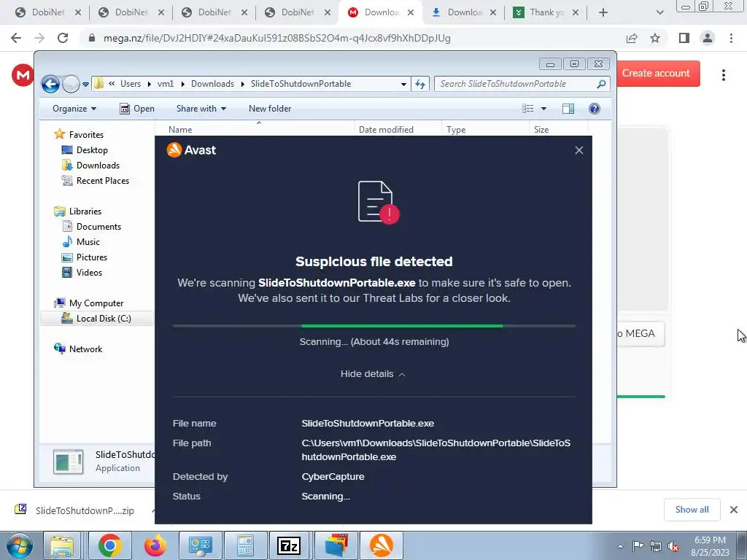747x560 pixels.
Task: Open Chrome profile avatar
Action: click(708, 38)
